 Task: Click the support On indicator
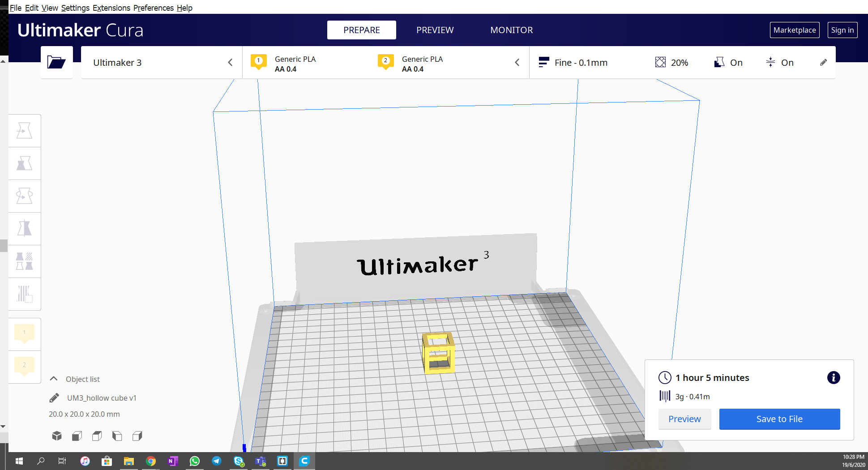pos(729,63)
